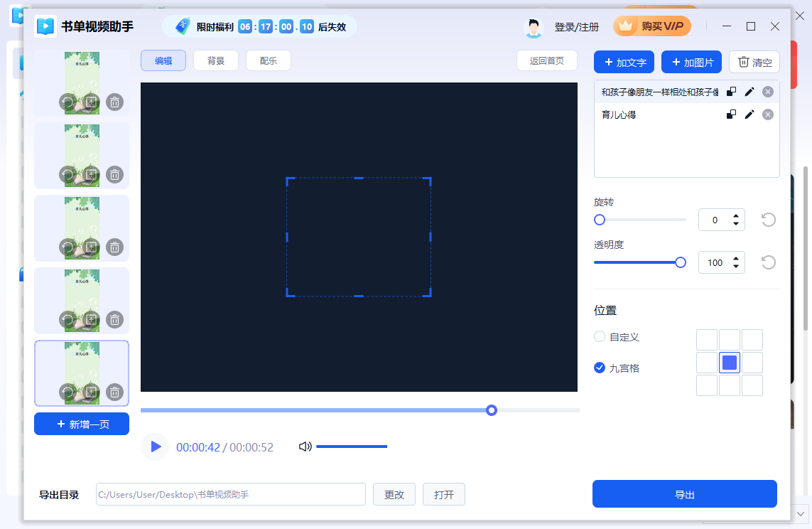Duplicate the 和孩子像朋友一样相处 text layer

tap(731, 91)
